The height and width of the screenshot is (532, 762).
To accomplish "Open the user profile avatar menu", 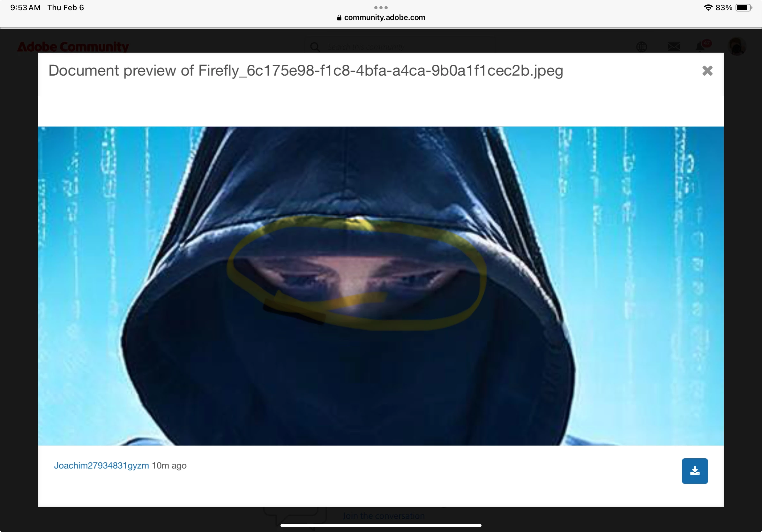I will click(x=737, y=47).
